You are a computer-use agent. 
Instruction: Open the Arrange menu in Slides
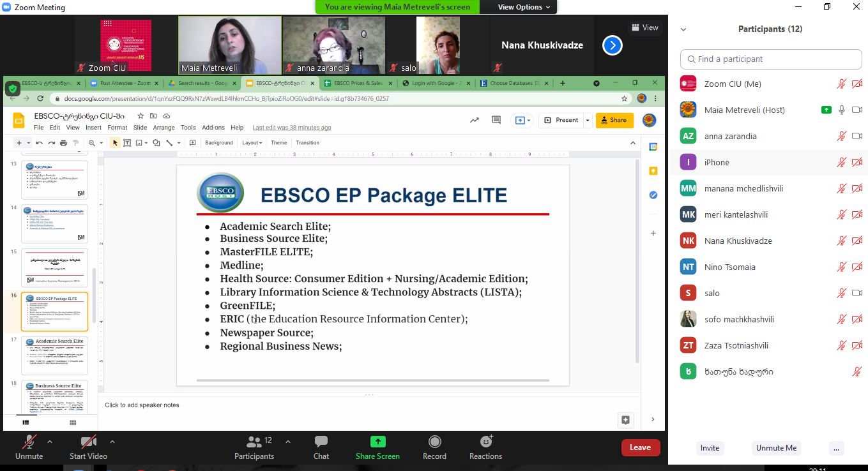(164, 128)
